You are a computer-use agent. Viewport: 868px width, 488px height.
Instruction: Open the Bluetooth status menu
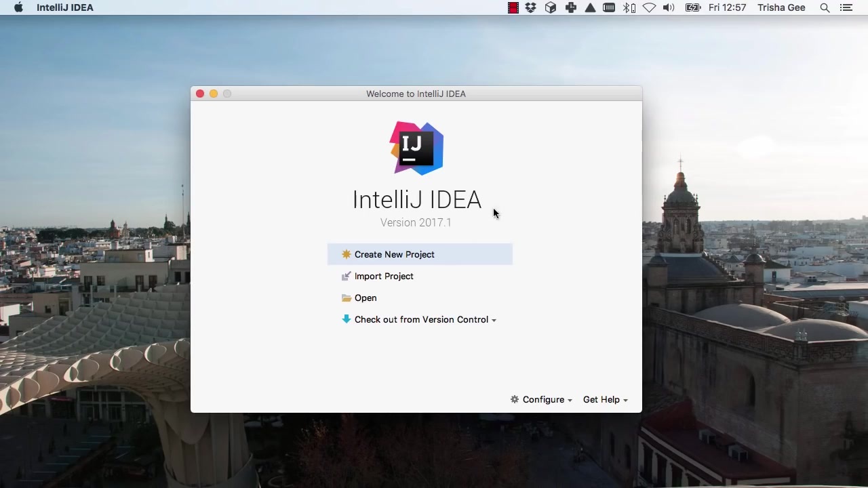pyautogui.click(x=629, y=7)
